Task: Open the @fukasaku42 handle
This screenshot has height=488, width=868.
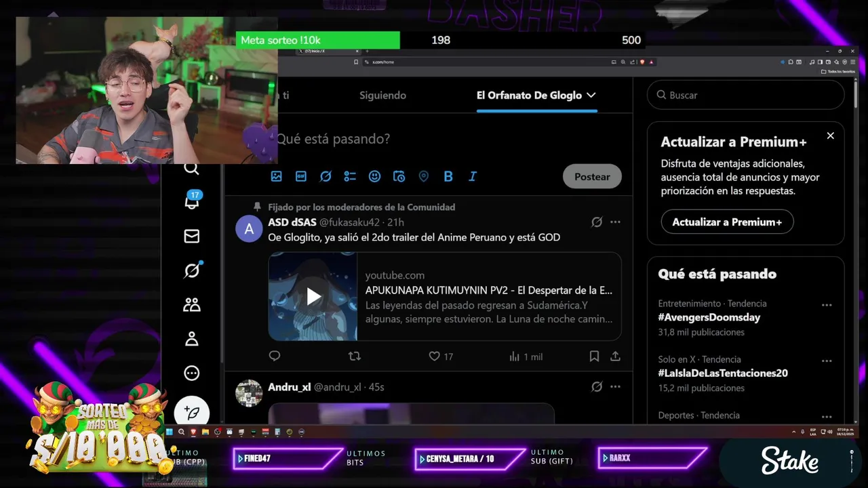Action: [349, 222]
